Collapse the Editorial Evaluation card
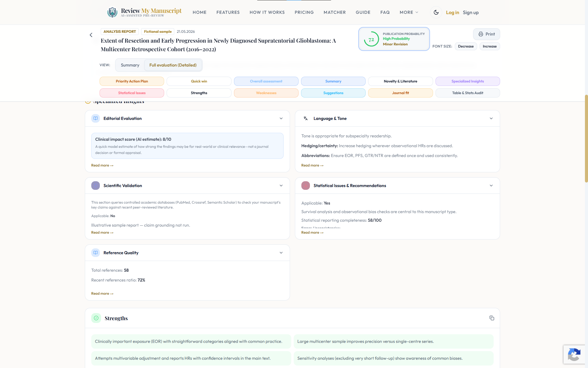Image resolution: width=588 pixels, height=368 pixels. pos(281,118)
